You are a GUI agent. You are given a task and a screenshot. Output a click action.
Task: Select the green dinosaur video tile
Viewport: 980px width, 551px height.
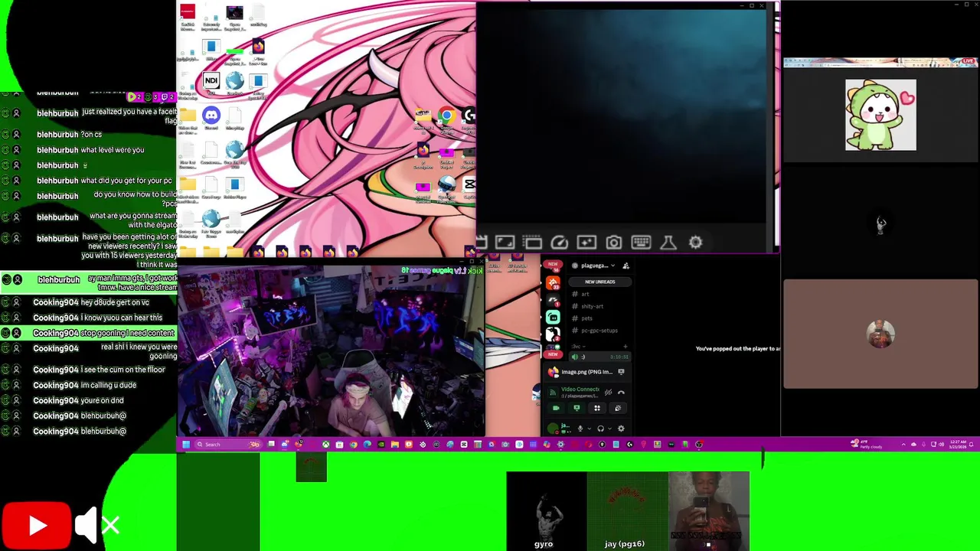pyautogui.click(x=880, y=115)
